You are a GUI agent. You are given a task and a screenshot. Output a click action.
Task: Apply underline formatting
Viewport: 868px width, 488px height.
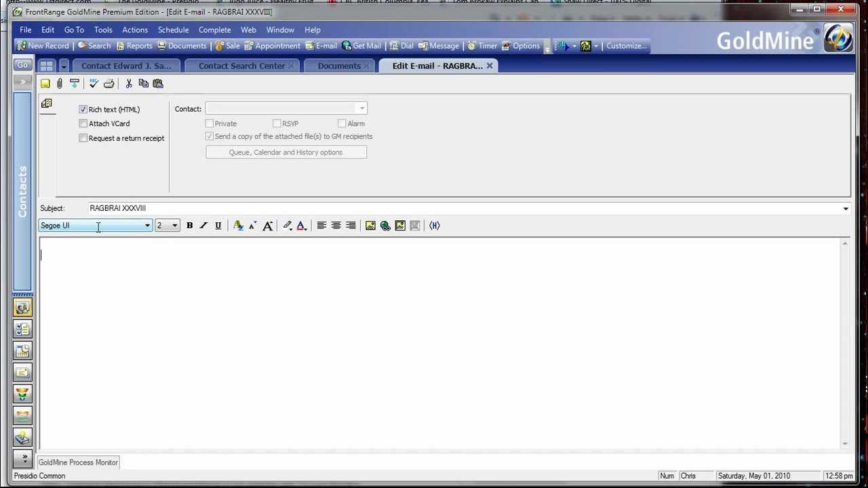(x=218, y=226)
